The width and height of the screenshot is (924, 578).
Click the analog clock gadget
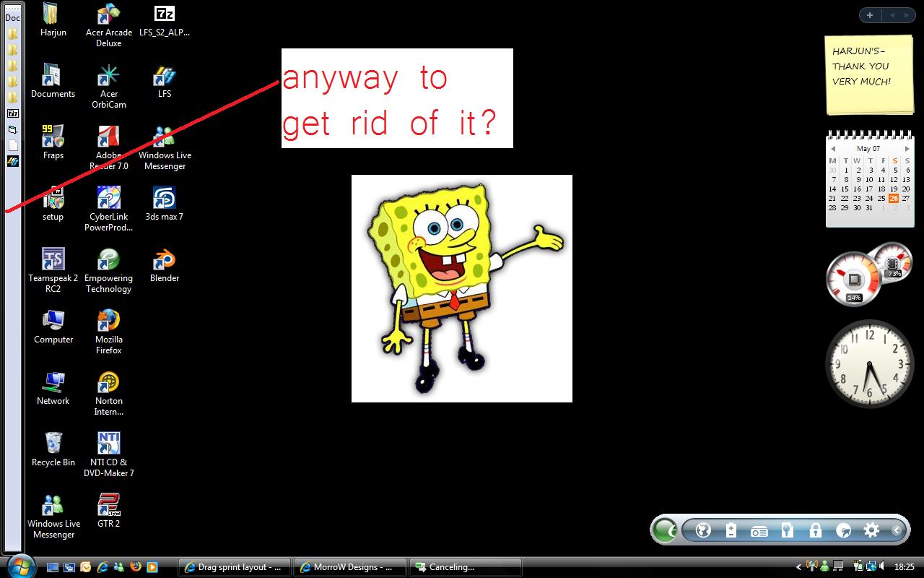(869, 364)
